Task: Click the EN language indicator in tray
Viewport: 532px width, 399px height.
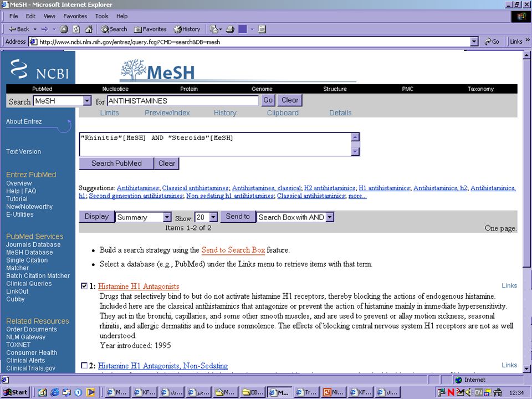Action: [x=478, y=392]
